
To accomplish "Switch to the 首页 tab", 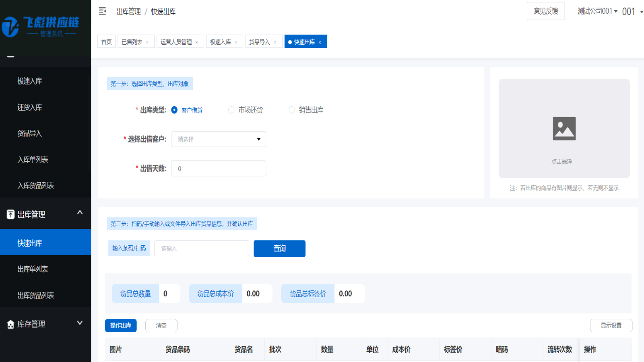I will (106, 41).
